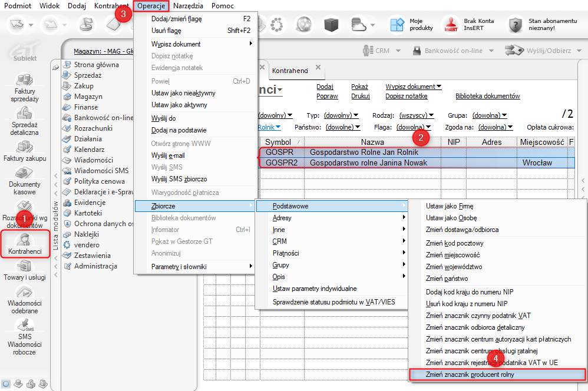The height and width of the screenshot is (391, 588).
Task: Click Biblioteka dokumentów link
Action: point(487,96)
